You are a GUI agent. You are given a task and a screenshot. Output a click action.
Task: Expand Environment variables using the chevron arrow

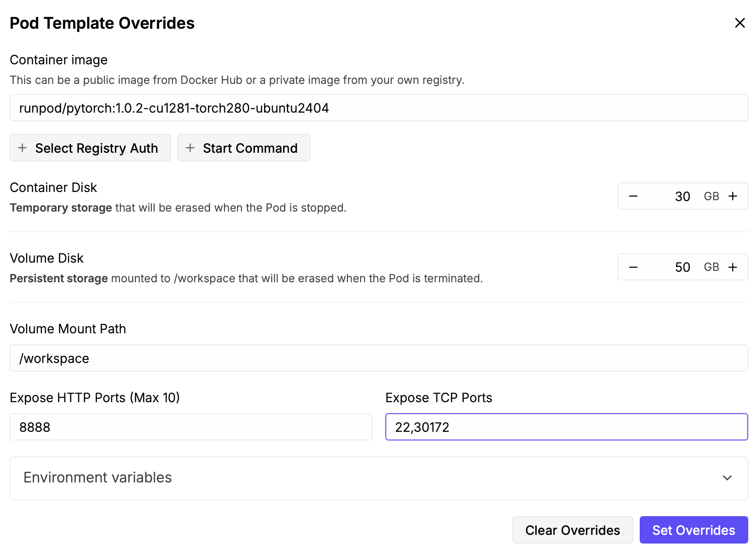[727, 478]
